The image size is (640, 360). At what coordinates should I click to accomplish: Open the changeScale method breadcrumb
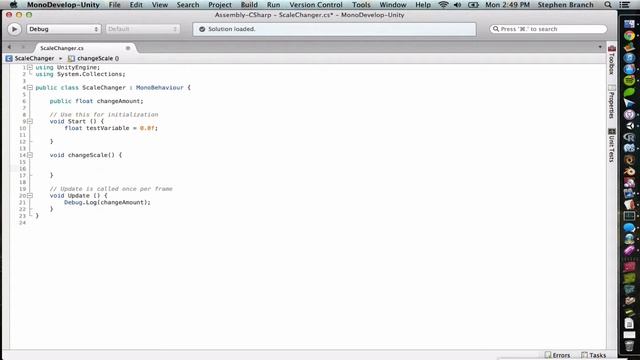pyautogui.click(x=94, y=58)
